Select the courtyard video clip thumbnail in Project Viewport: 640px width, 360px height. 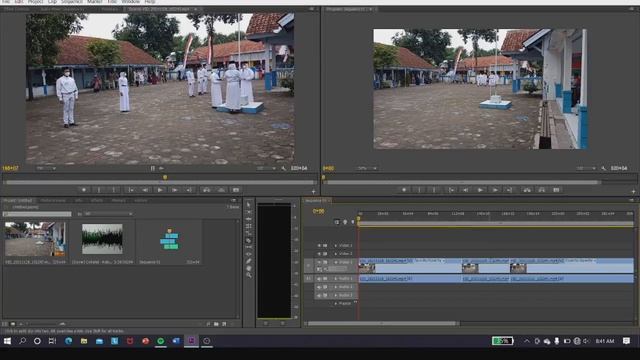point(35,239)
